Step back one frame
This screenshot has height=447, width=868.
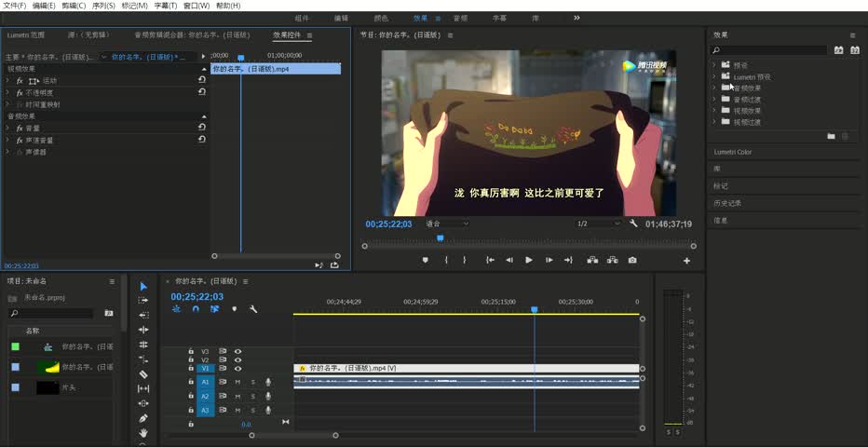point(509,260)
